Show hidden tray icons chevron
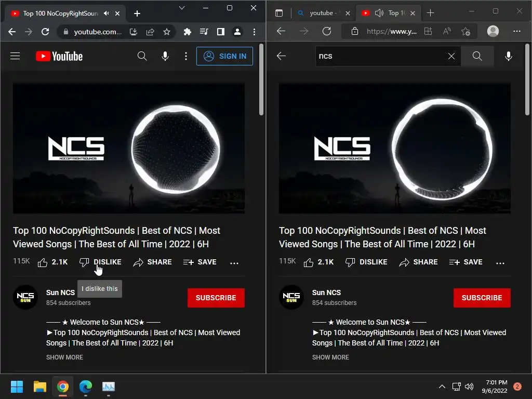Image resolution: width=532 pixels, height=399 pixels. (442, 387)
